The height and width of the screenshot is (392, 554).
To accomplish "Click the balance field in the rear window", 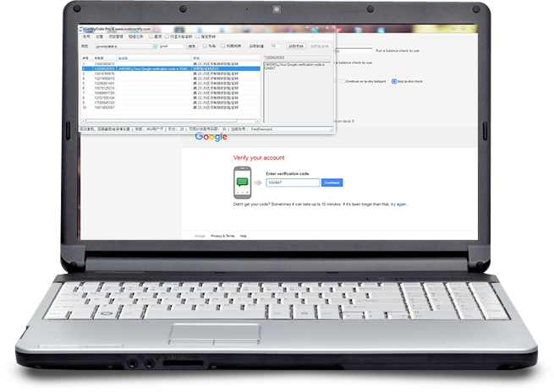I will 354,52.
